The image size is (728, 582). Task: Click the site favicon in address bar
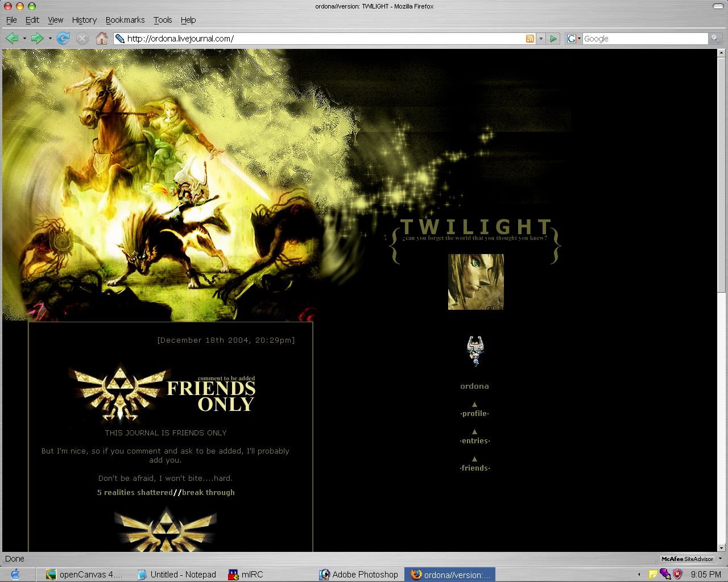(119, 39)
